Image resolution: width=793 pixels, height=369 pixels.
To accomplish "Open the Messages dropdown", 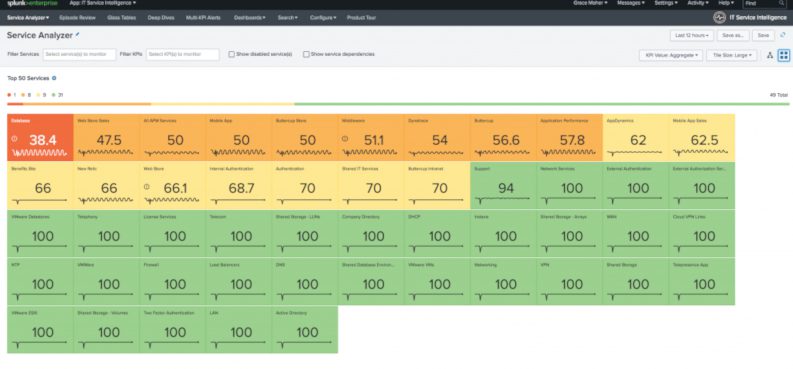I will point(631,3).
